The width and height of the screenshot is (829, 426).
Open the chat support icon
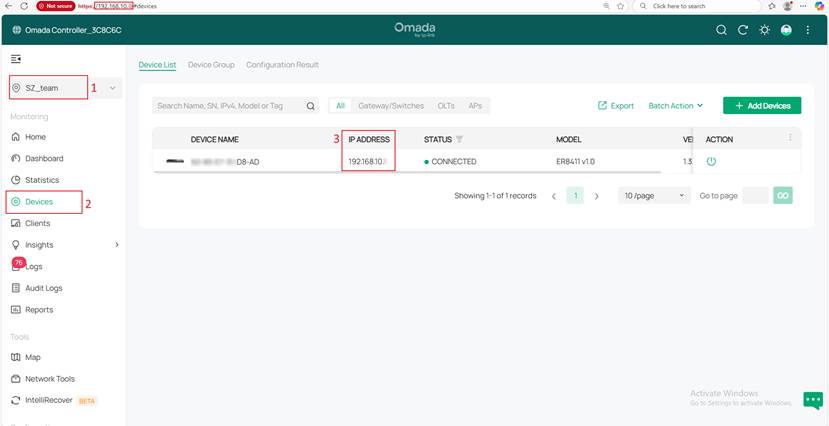(x=812, y=400)
